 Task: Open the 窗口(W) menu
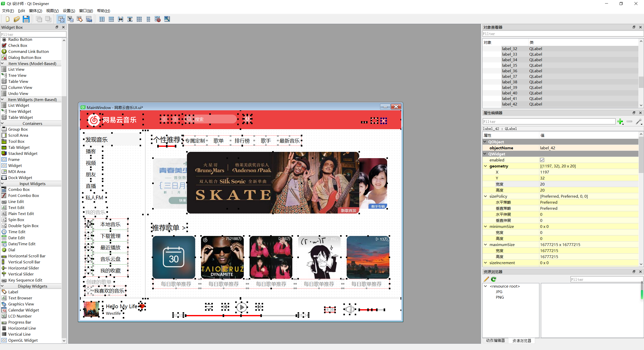[86, 11]
